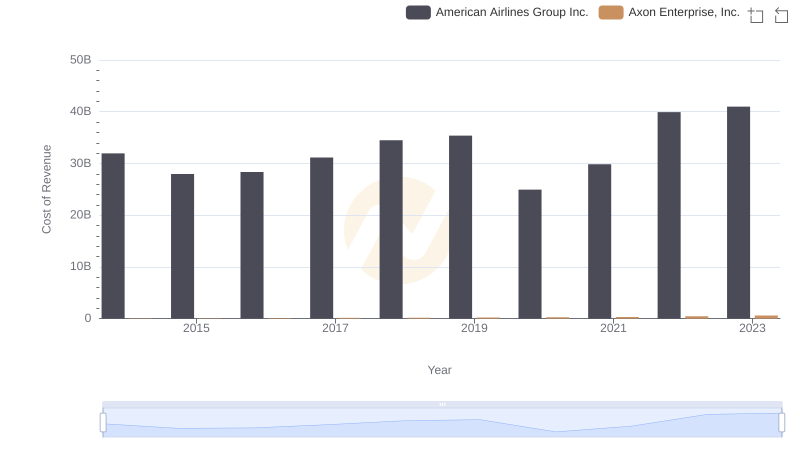Click the American Airlines 2018 bar
This screenshot has height=461, width=800.
[391, 229]
